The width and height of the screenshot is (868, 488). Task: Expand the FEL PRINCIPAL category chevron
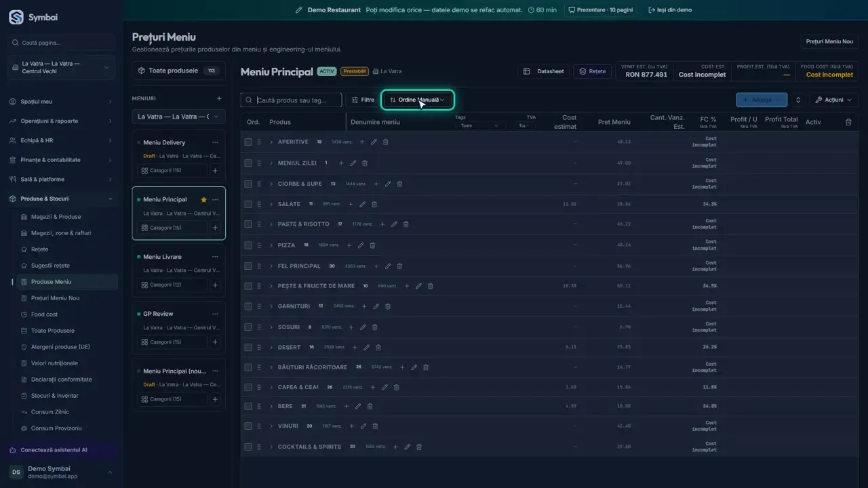271,266
